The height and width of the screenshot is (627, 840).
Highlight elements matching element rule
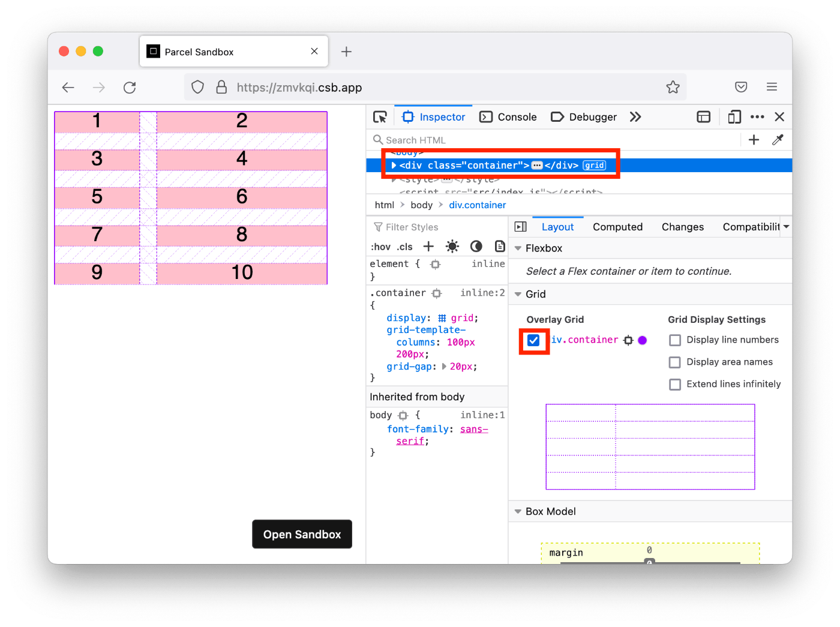(436, 264)
